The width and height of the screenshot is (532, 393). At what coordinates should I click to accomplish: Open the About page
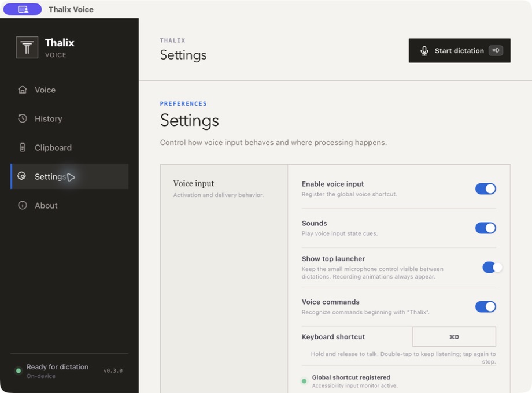tap(69, 206)
